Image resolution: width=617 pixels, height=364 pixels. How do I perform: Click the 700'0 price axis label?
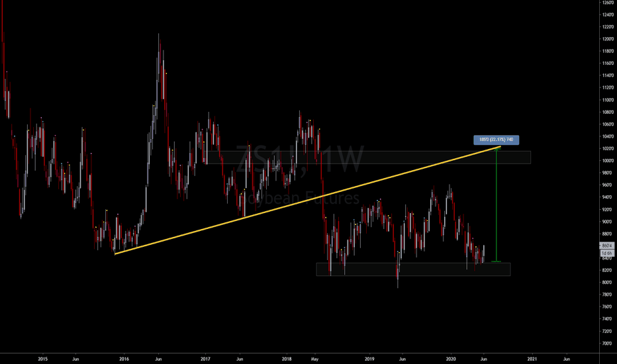pos(608,343)
